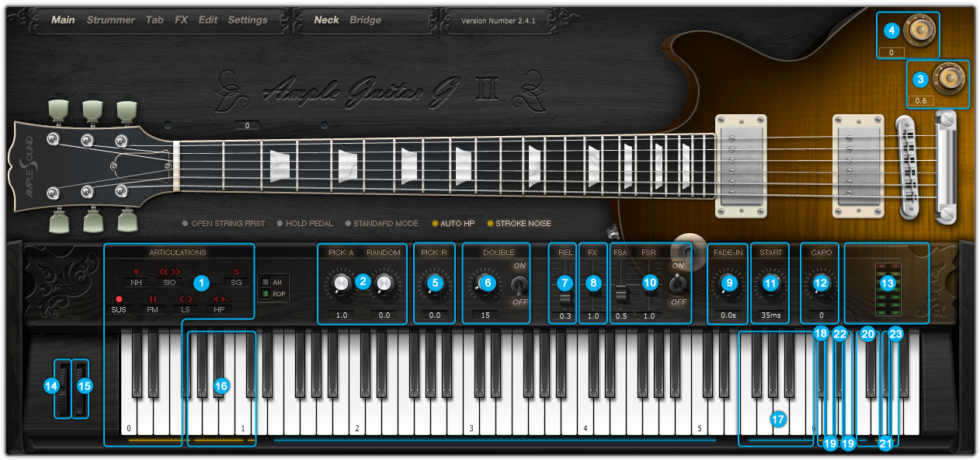
Task: Click the FADE-IN value field showing 0.0s
Action: point(728,315)
